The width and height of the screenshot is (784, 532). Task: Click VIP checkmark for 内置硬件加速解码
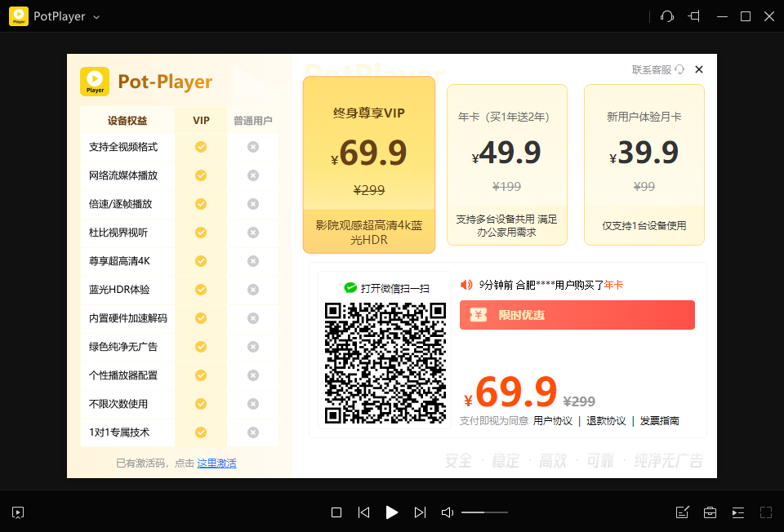pyautogui.click(x=201, y=318)
